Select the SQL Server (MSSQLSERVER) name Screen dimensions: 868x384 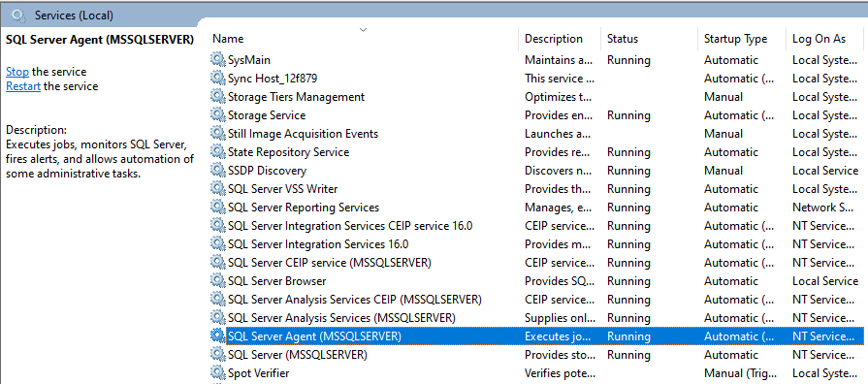(298, 354)
